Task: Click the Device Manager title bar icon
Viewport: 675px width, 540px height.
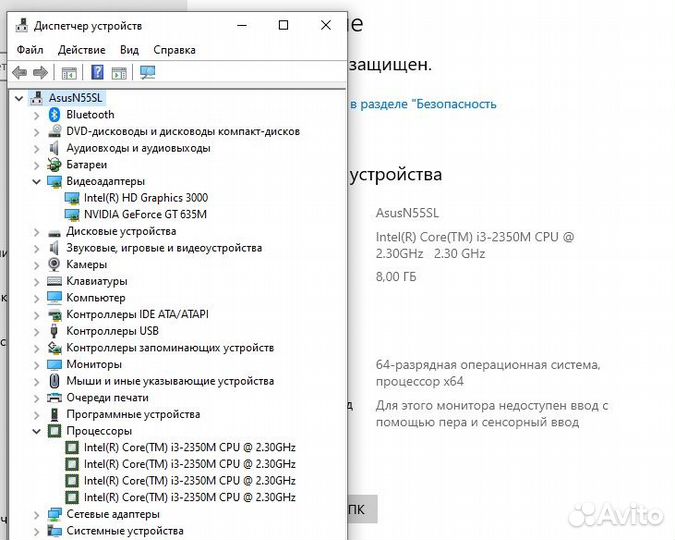Action: (x=22, y=25)
